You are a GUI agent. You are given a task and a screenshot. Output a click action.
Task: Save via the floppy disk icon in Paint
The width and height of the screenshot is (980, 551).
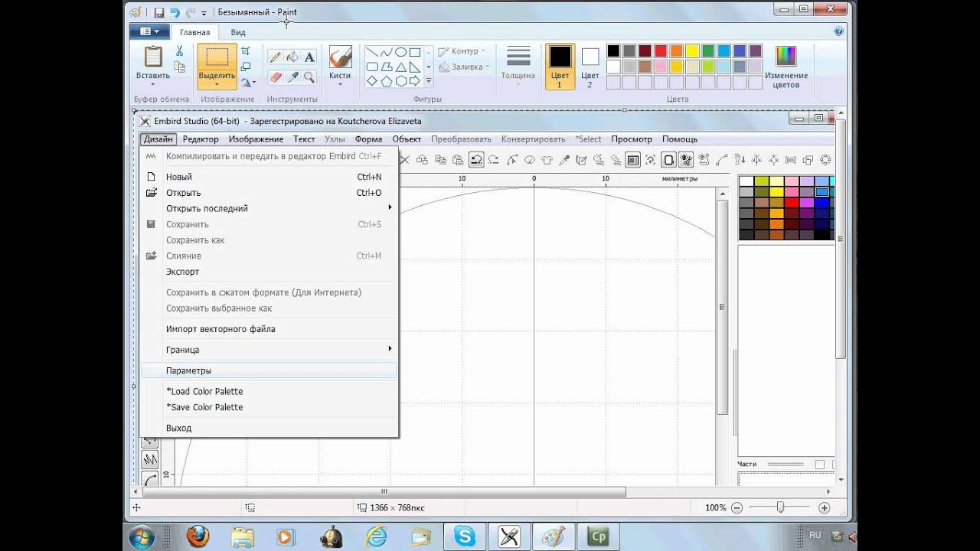pyautogui.click(x=159, y=12)
